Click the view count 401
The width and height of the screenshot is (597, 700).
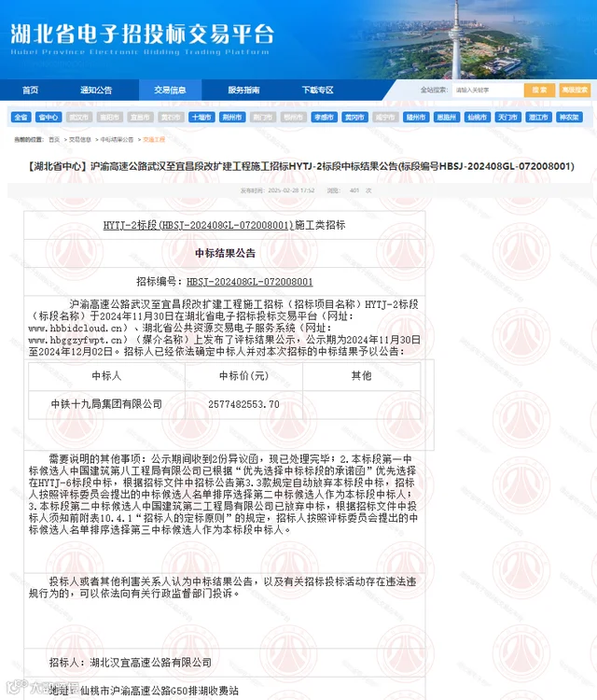click(x=354, y=190)
